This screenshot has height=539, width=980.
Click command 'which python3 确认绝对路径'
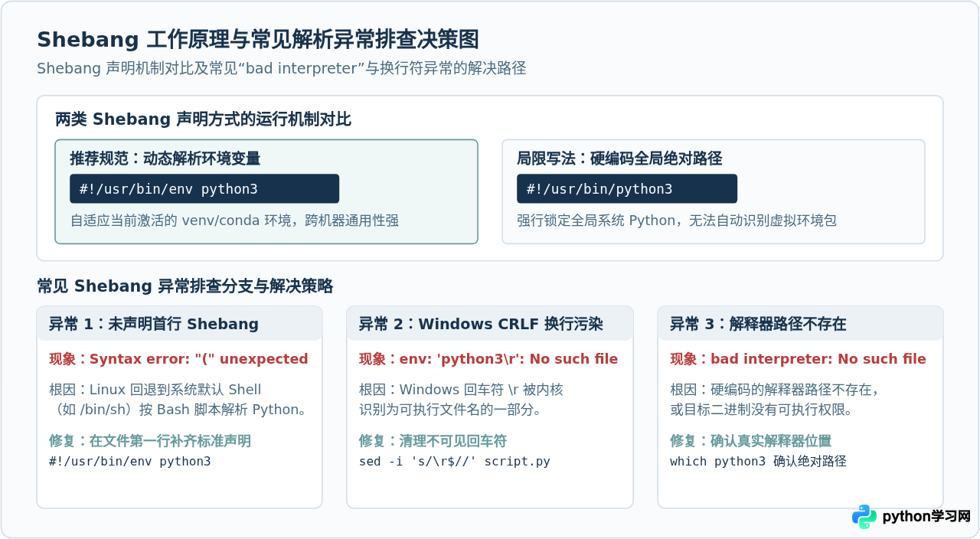pos(758,462)
